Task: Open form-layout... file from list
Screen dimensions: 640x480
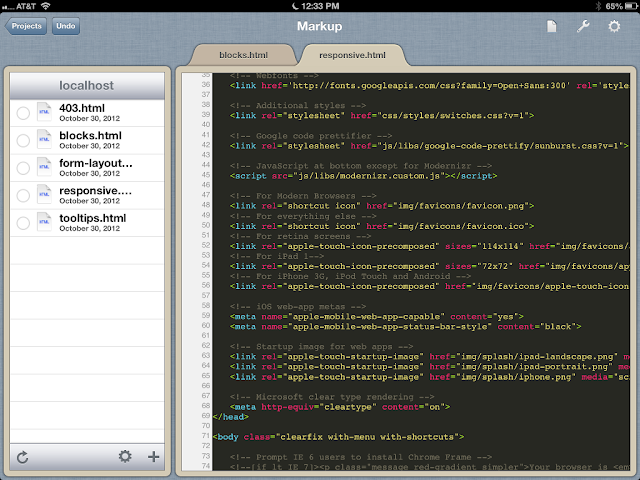Action: click(x=87, y=168)
